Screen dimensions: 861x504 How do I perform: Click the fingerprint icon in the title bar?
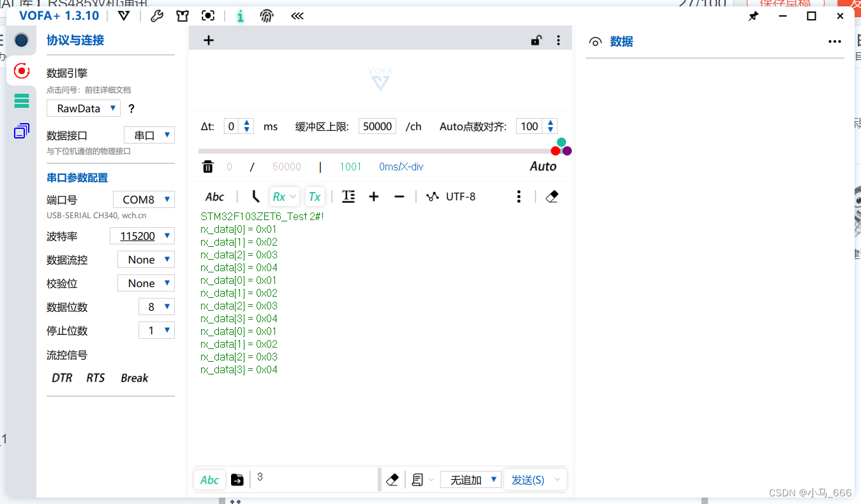click(x=266, y=15)
